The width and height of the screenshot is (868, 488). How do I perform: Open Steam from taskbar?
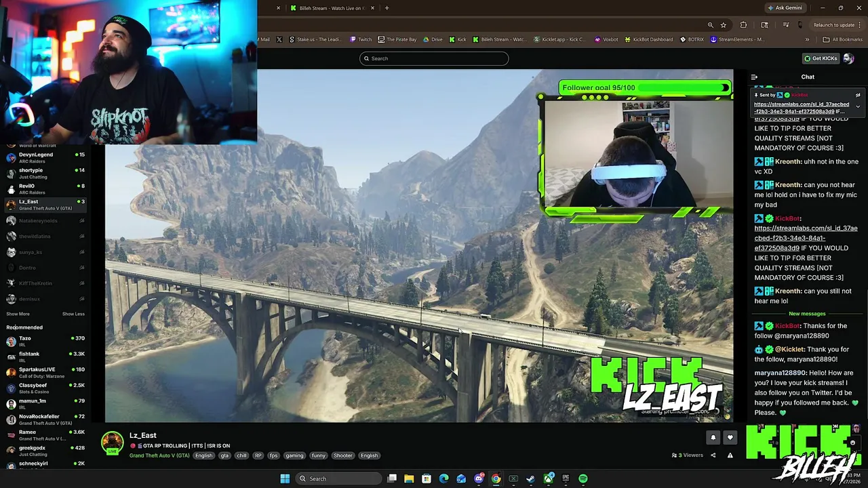coord(530,479)
